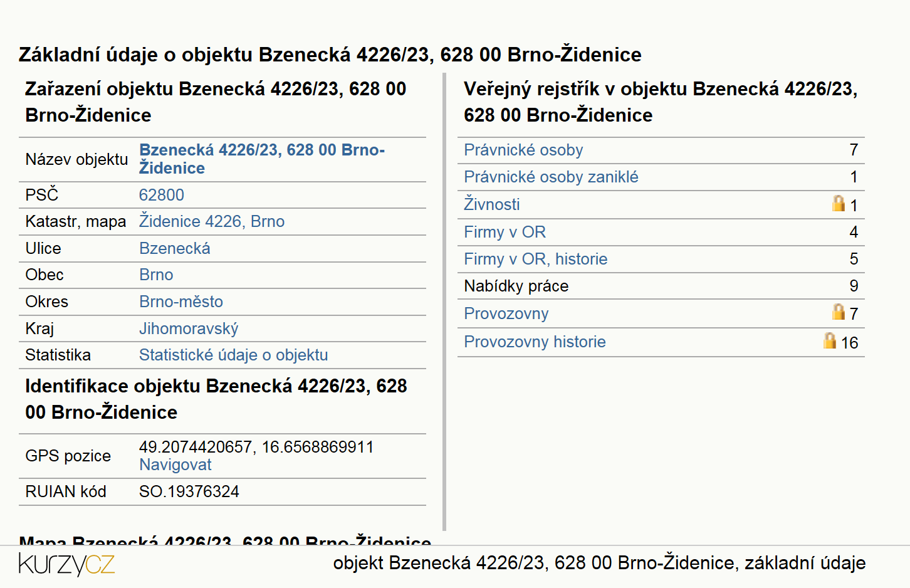Open the Brno-město district link

click(181, 302)
